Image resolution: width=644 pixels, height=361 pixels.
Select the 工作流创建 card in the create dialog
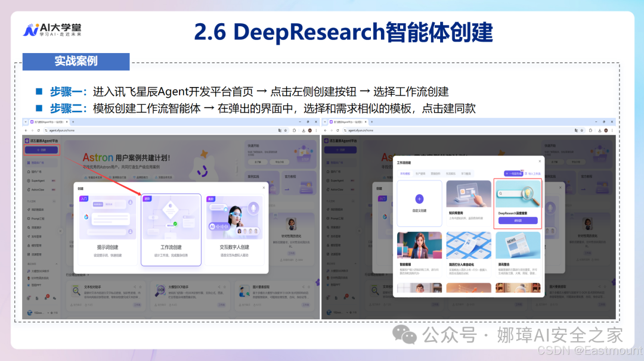(x=171, y=230)
